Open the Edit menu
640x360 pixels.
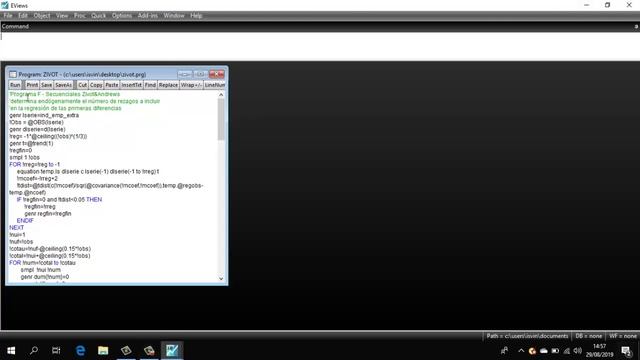[x=22, y=16]
